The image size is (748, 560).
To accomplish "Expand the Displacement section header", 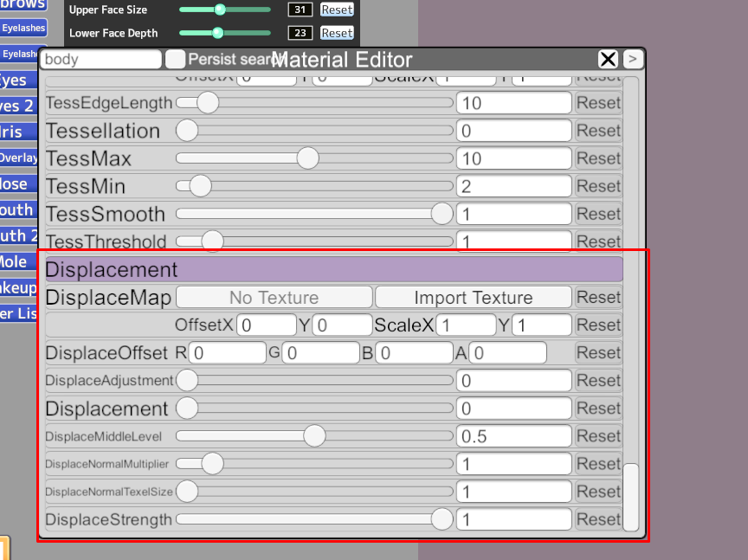I will (333, 269).
